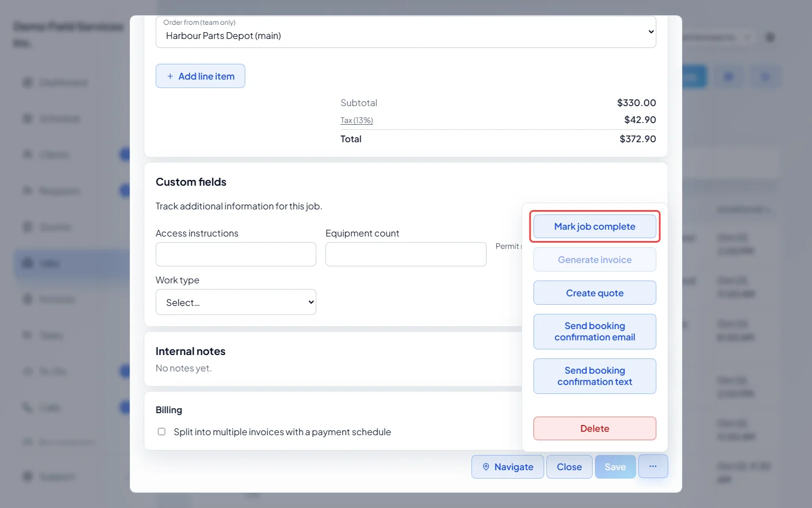Click into the Equipment count field

[406, 255]
